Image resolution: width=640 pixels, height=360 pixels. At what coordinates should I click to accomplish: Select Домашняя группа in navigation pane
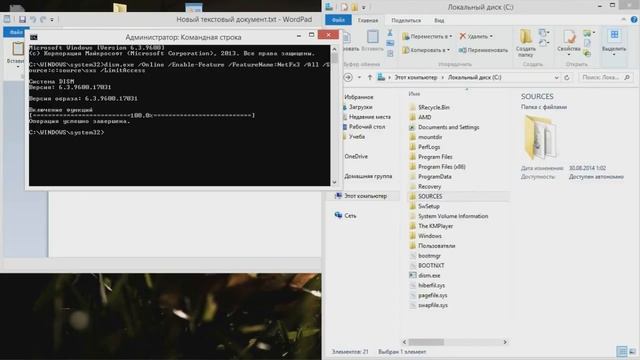368,176
